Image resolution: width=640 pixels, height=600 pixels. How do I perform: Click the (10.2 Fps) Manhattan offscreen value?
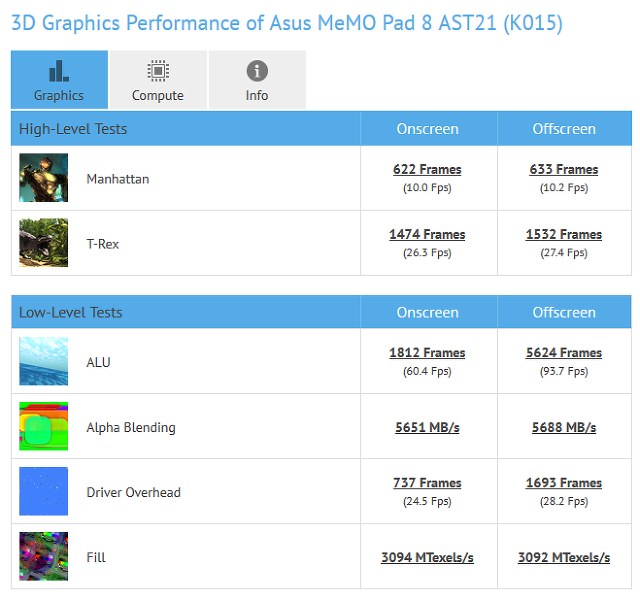(564, 188)
